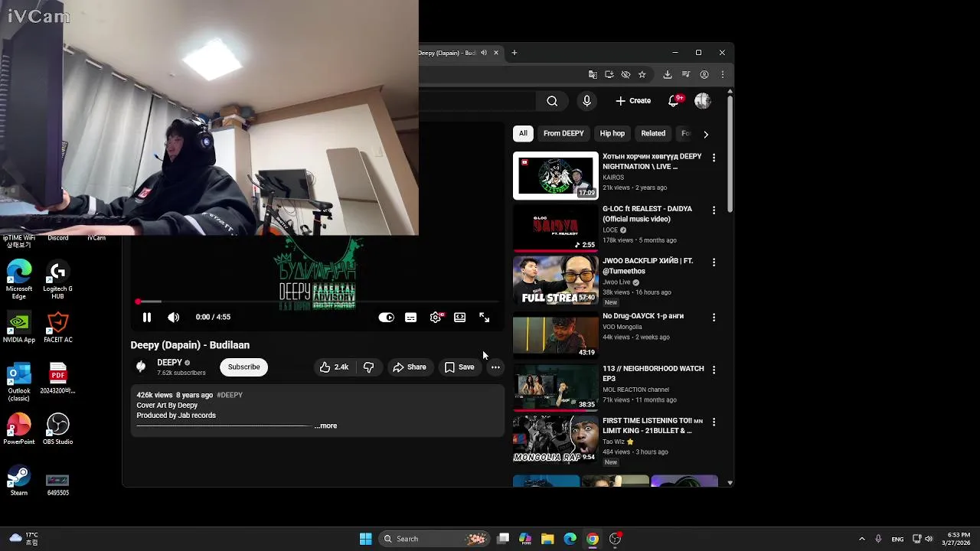Open JWOO BACKFLIP video title
Viewport: 980px width, 551px height.
tap(648, 266)
